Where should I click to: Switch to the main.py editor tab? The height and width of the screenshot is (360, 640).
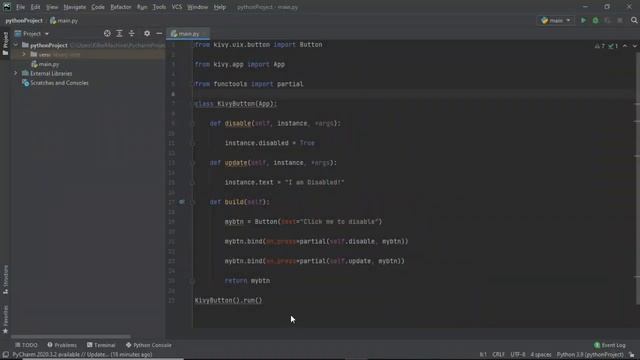click(188, 33)
